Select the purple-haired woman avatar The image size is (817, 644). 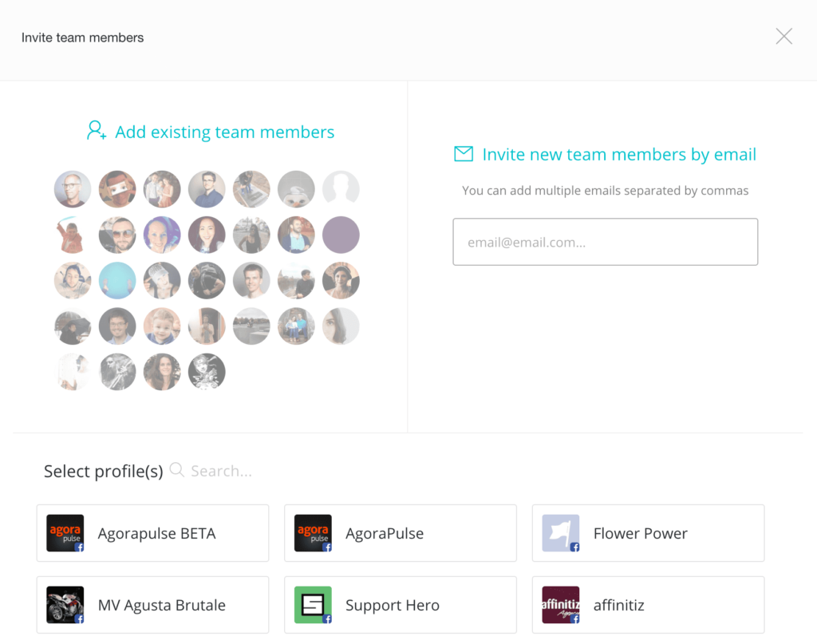pyautogui.click(x=162, y=235)
